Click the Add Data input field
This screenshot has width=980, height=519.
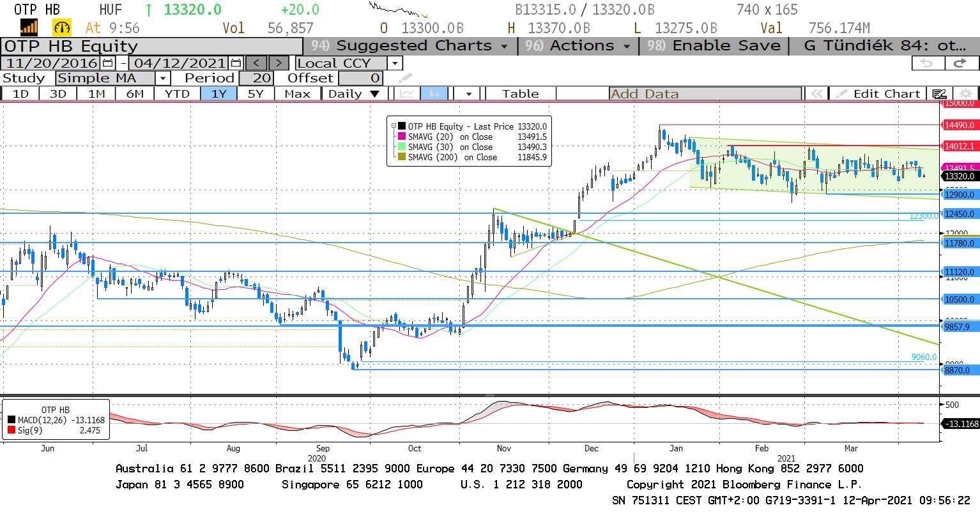pyautogui.click(x=705, y=94)
